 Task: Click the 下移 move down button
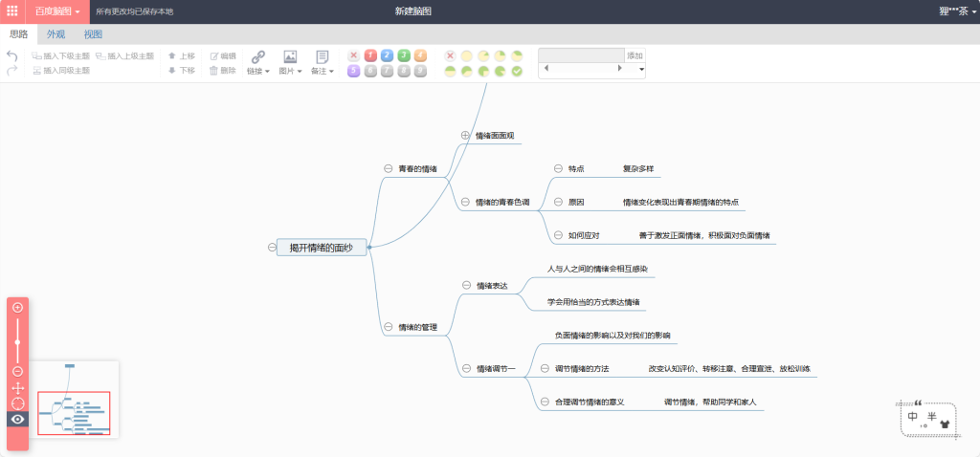181,71
